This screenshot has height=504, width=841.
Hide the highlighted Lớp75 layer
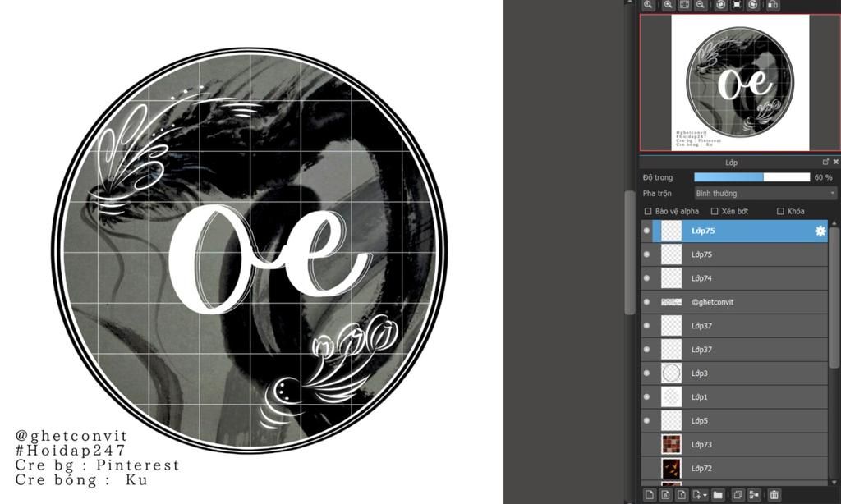click(647, 231)
